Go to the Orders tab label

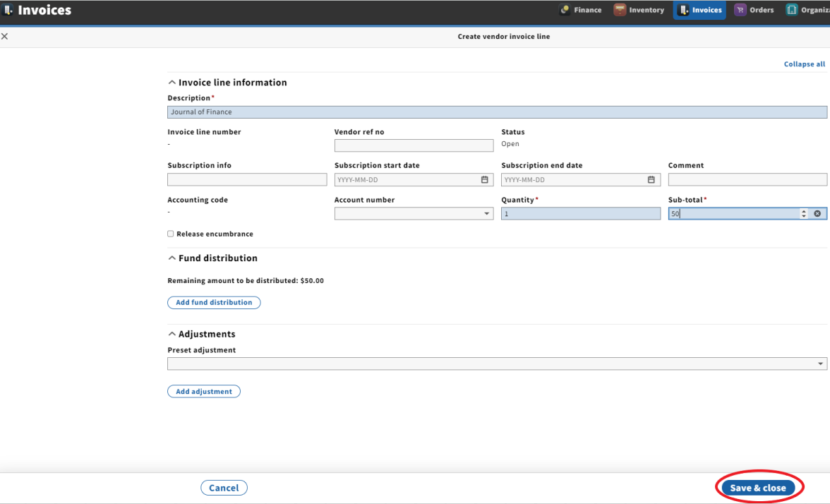click(762, 10)
